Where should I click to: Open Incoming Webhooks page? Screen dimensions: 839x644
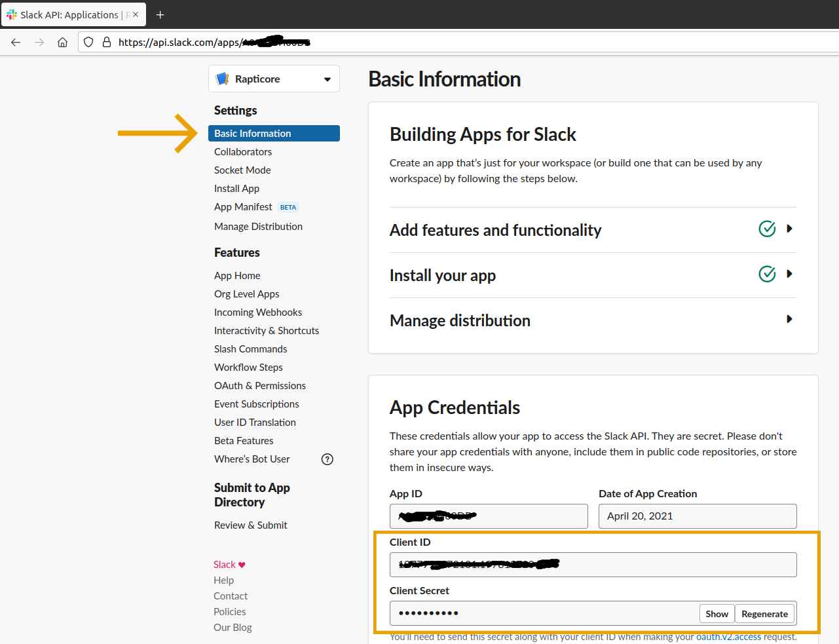pos(258,313)
